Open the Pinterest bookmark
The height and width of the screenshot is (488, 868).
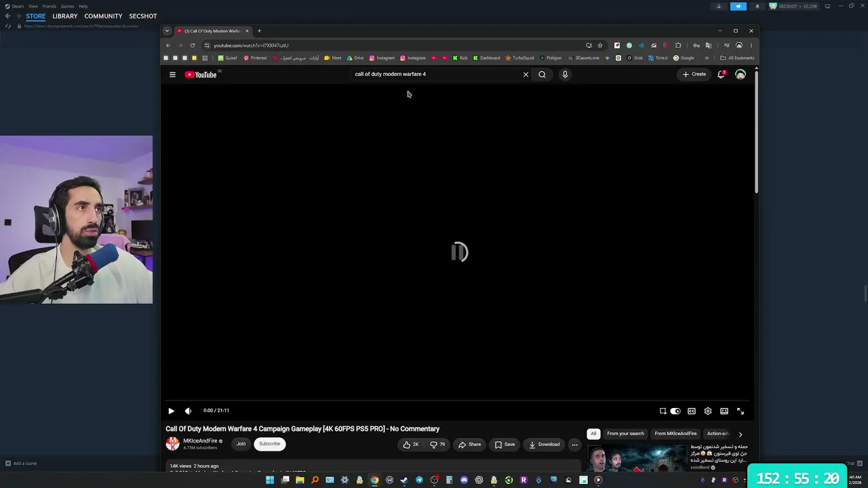(255, 58)
